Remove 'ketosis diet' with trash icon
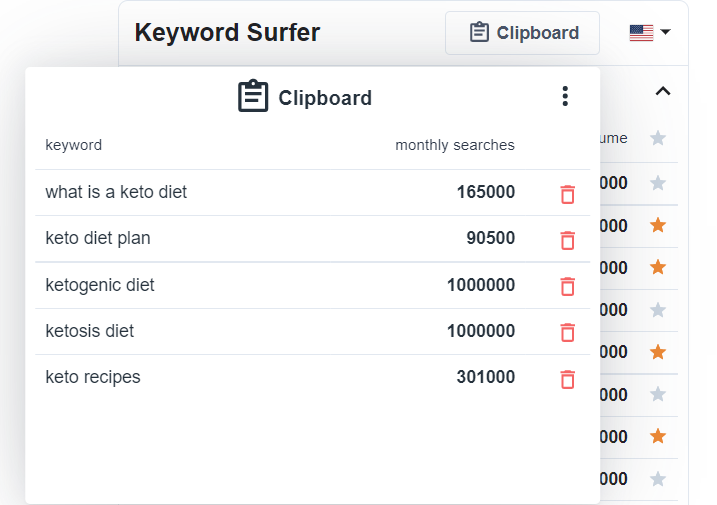 567,332
